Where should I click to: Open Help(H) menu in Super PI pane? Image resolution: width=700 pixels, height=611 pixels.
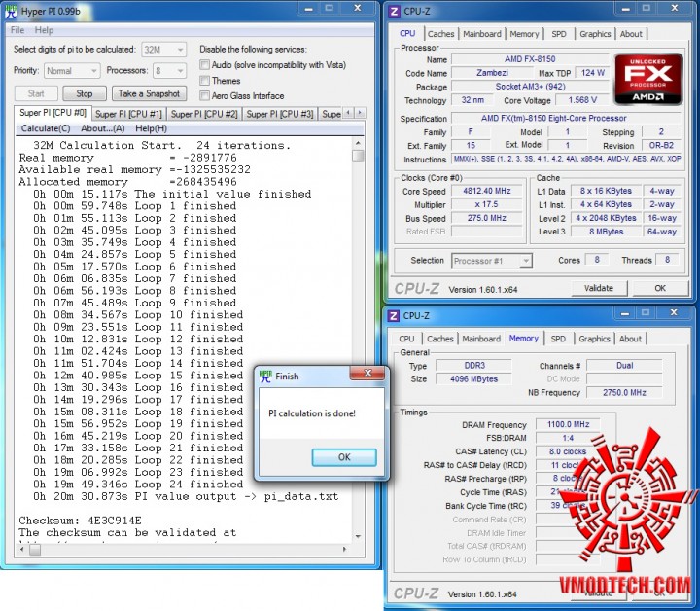[x=151, y=128]
